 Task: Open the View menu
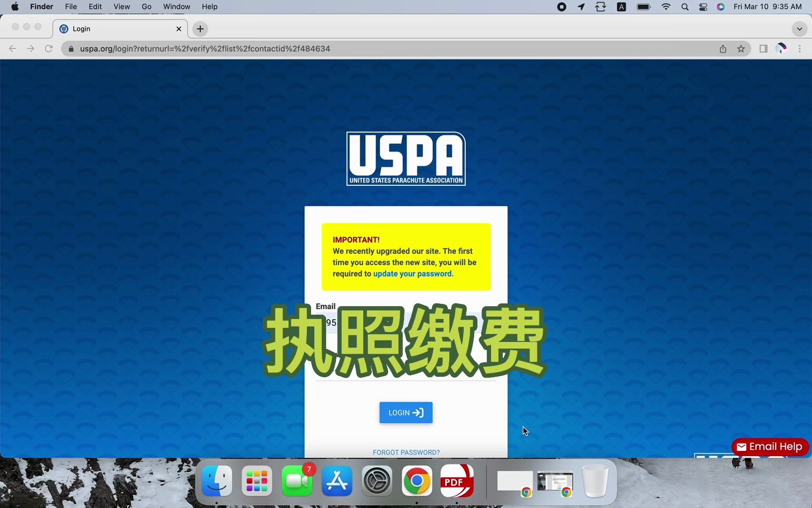point(122,7)
